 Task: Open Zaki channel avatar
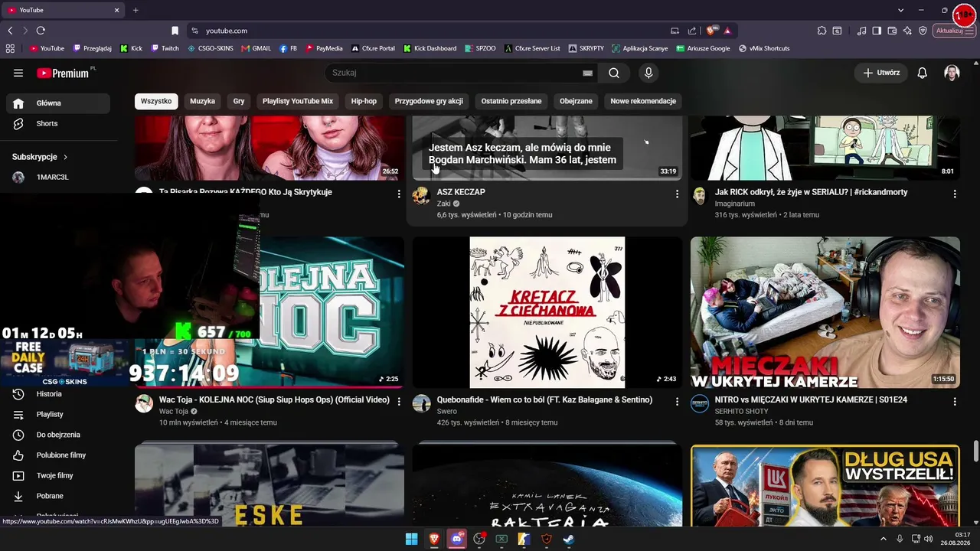(x=421, y=196)
